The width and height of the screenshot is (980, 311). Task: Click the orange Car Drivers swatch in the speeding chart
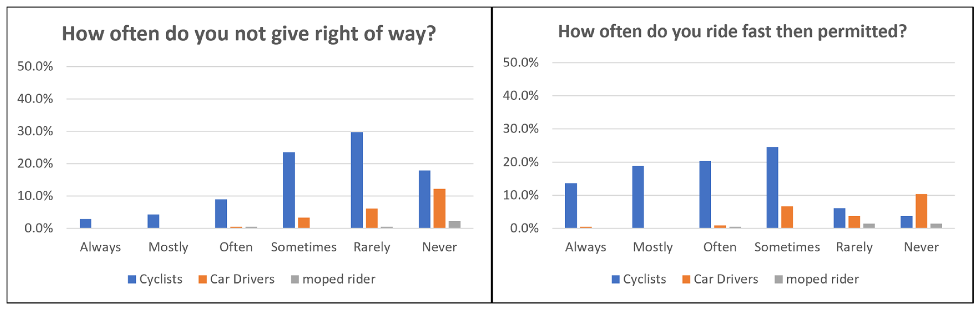[686, 279]
